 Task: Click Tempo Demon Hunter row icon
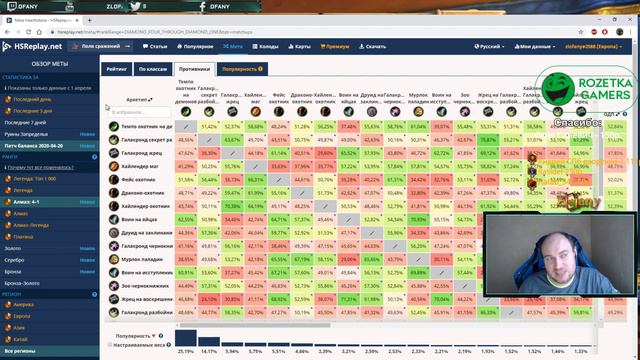[x=113, y=127]
